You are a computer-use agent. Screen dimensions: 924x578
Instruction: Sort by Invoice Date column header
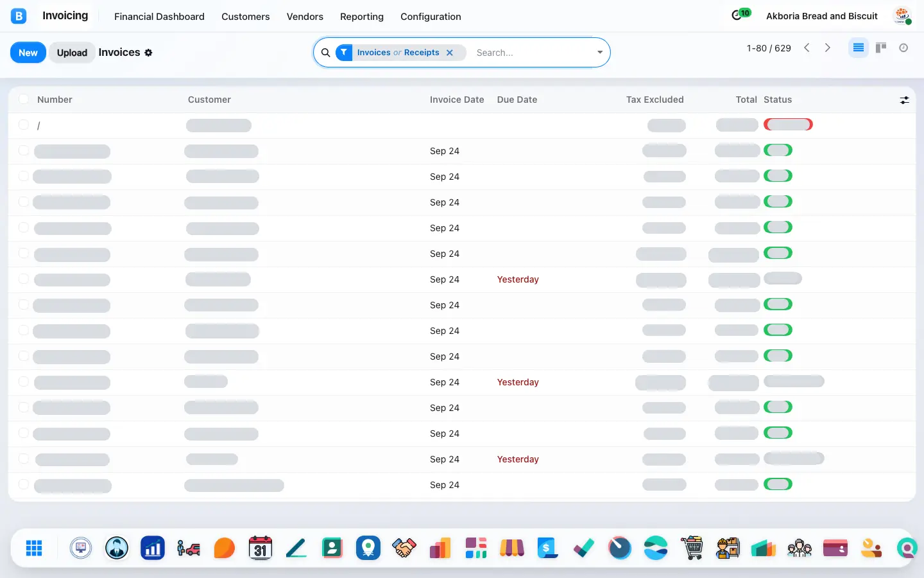tap(457, 100)
